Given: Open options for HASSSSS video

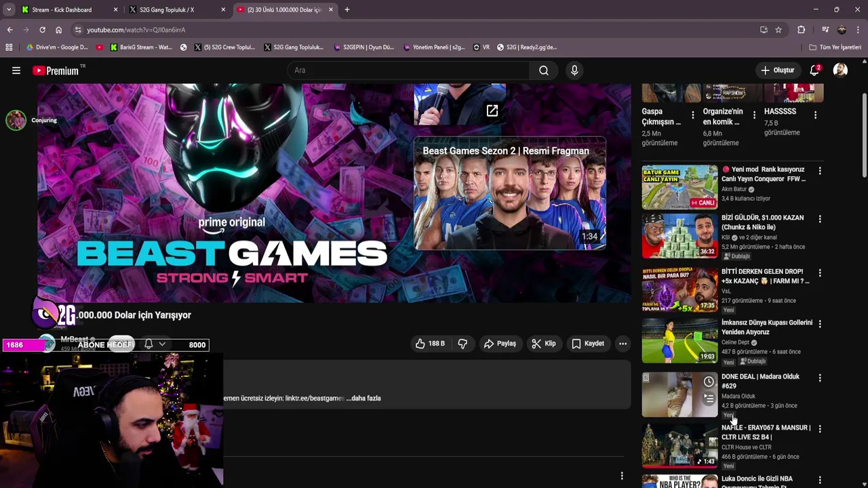Looking at the screenshot, I should pos(815,115).
